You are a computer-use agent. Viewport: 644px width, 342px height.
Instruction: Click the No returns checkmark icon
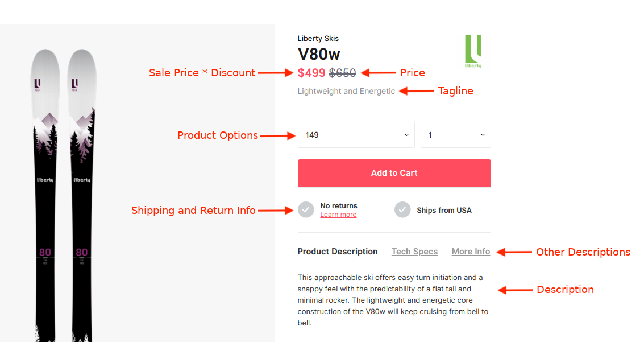coord(306,209)
